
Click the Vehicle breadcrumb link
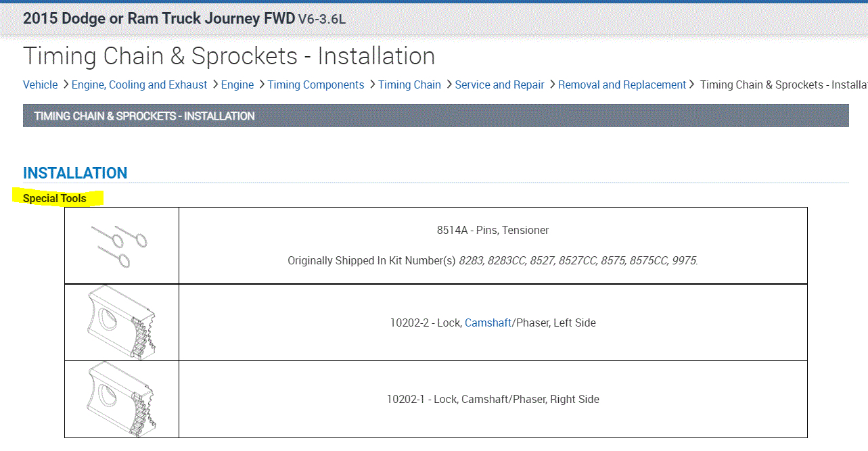(40, 85)
